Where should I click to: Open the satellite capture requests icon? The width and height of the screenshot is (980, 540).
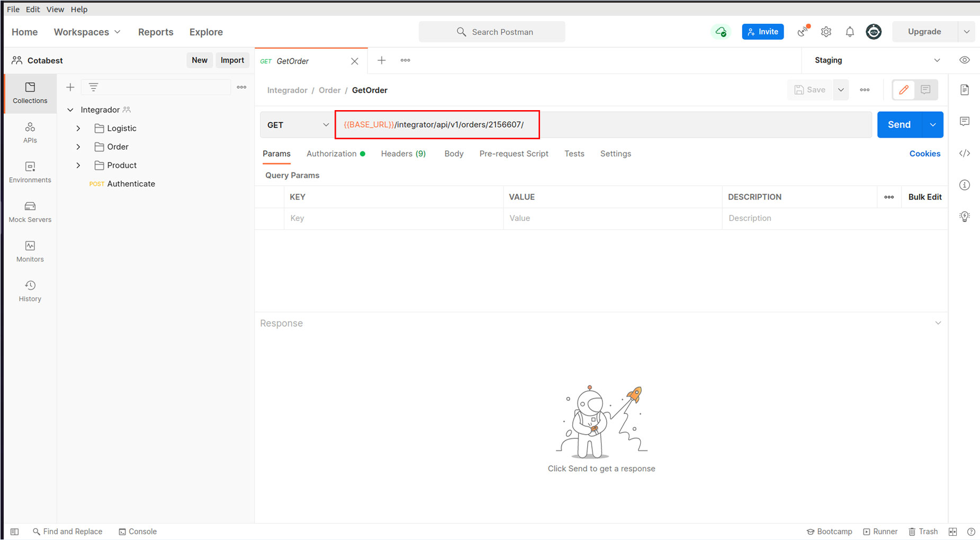click(x=803, y=32)
